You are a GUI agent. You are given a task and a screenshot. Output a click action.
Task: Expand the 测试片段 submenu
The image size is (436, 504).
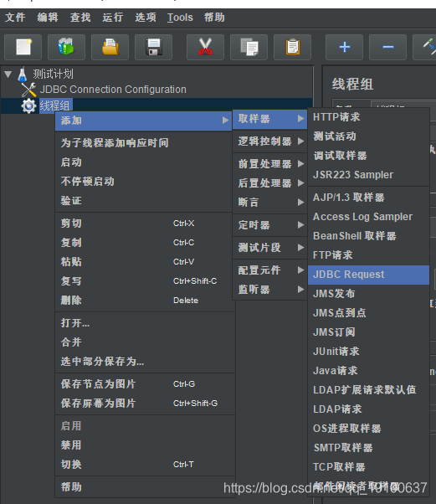[270, 247]
